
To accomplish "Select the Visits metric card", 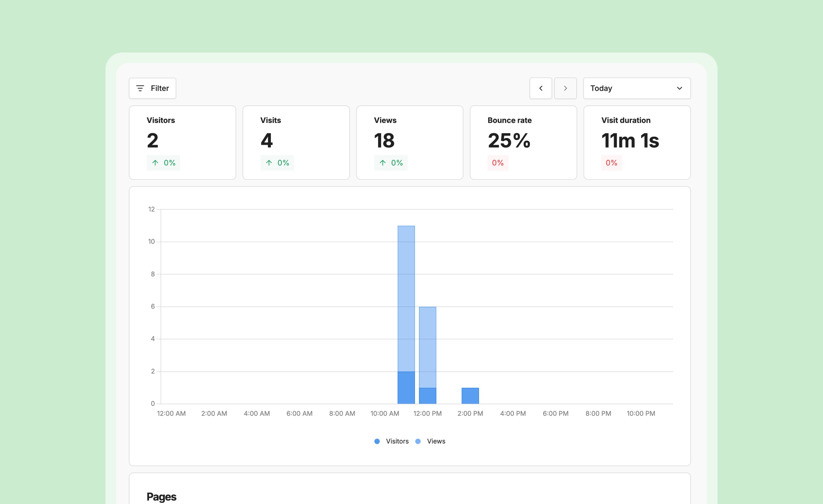I will click(x=296, y=143).
